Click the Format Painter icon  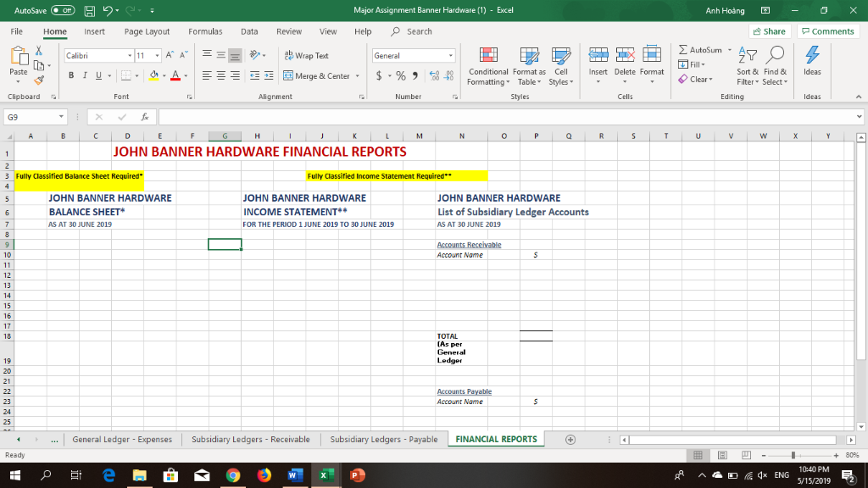40,78
